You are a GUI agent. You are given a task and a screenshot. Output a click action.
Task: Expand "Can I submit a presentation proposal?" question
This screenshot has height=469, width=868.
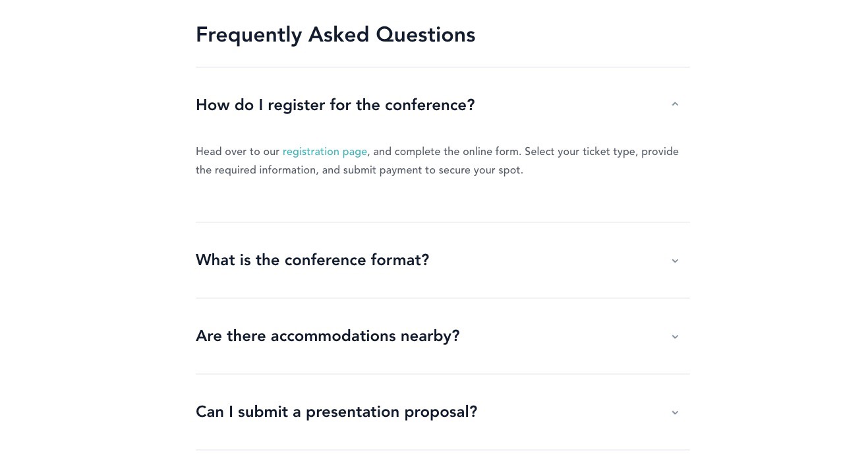(336, 412)
